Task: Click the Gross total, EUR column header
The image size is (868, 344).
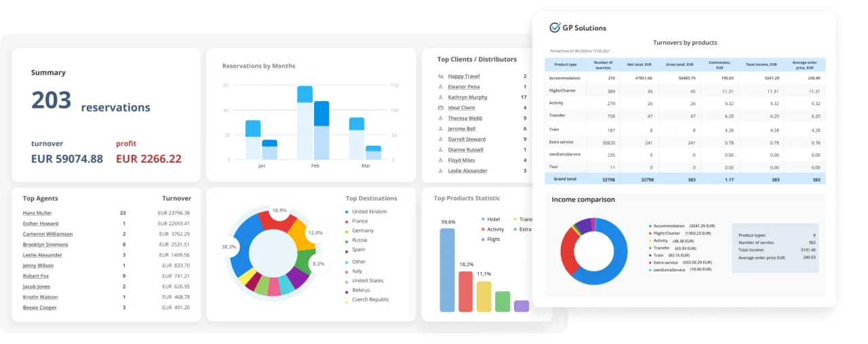Action: pos(680,64)
